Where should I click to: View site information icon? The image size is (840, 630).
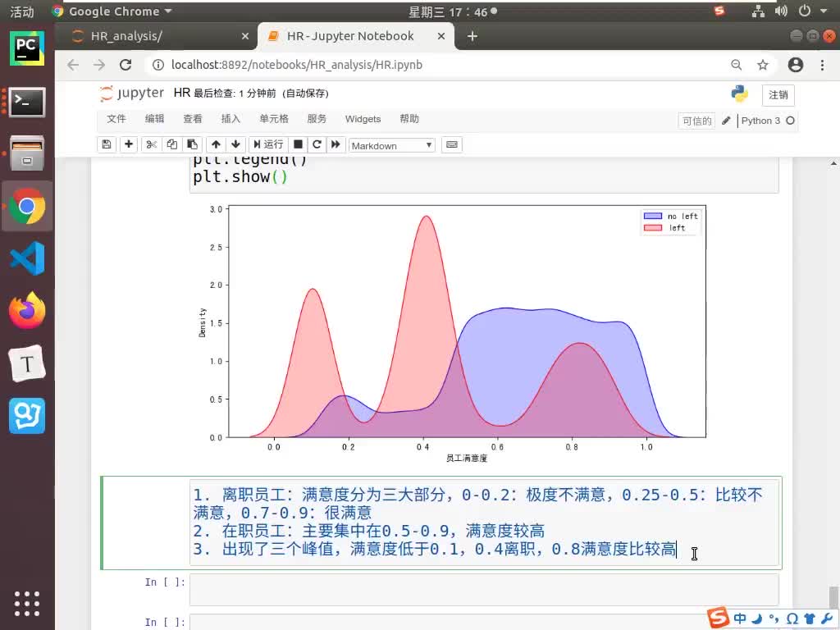[158, 65]
